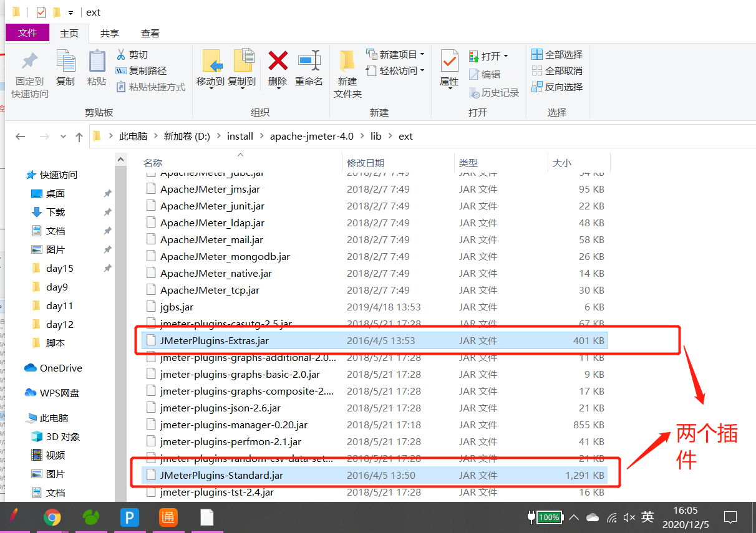Click the volume mute tray icon
The height and width of the screenshot is (533, 756).
(629, 517)
